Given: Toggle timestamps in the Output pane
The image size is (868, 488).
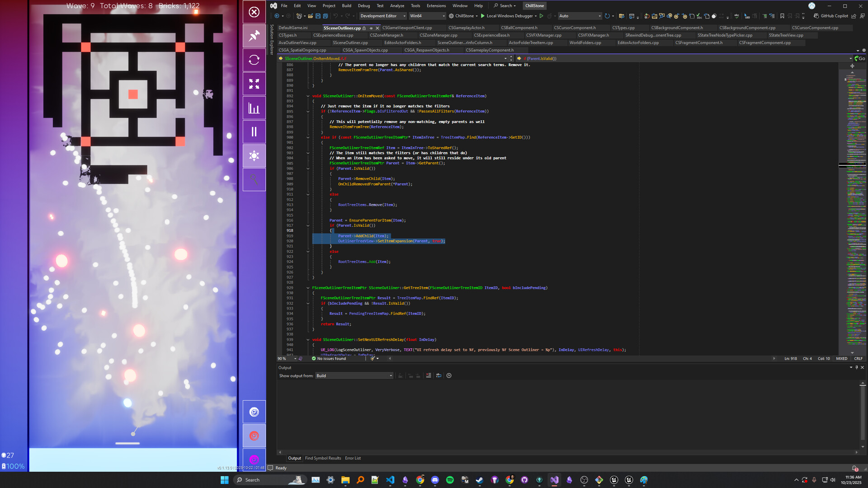Looking at the screenshot, I should 448,375.
